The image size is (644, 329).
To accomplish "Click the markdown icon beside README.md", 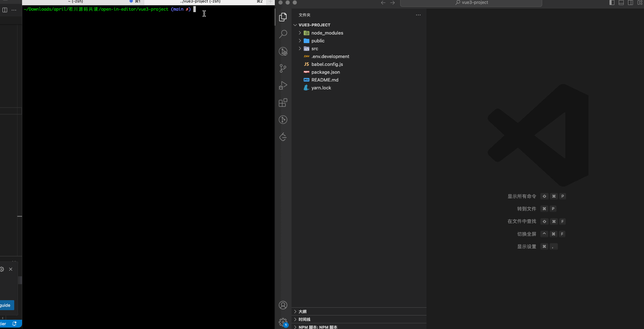I will point(307,80).
